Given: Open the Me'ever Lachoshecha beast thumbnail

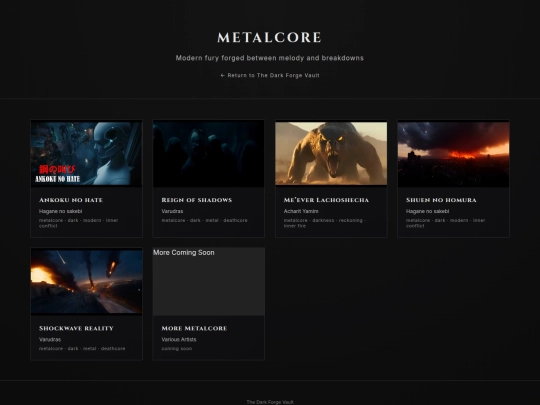Looking at the screenshot, I should (x=331, y=154).
